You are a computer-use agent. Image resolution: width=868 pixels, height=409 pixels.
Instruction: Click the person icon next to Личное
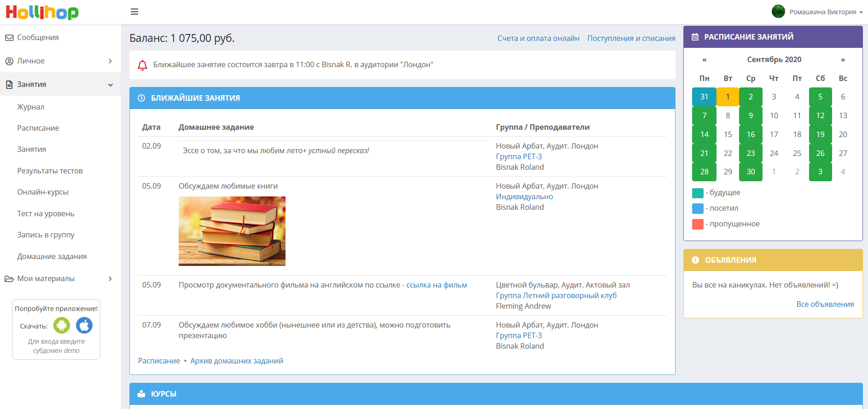tap(9, 61)
